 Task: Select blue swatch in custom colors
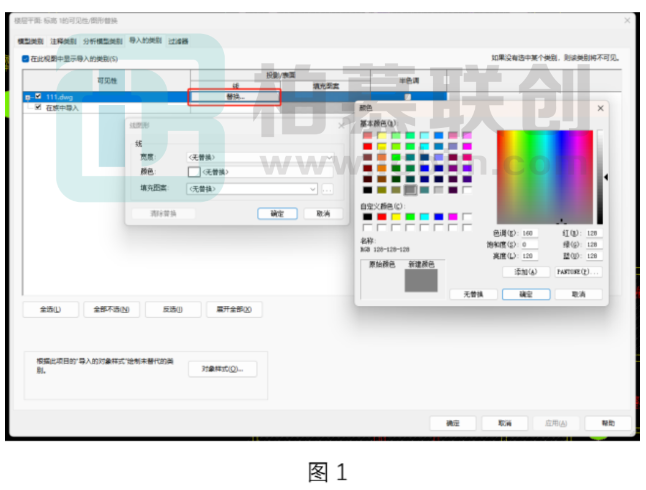[x=438, y=217]
